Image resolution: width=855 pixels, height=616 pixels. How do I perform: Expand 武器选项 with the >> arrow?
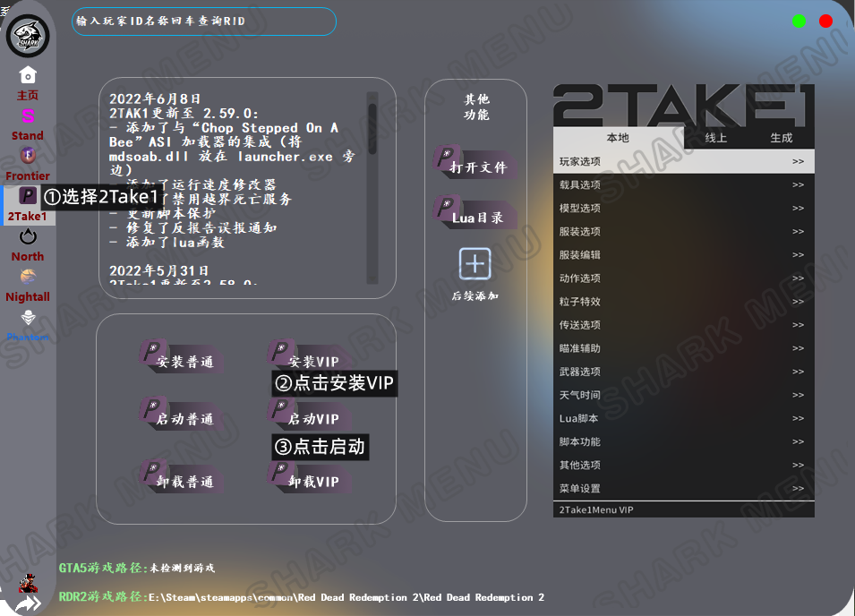point(797,372)
